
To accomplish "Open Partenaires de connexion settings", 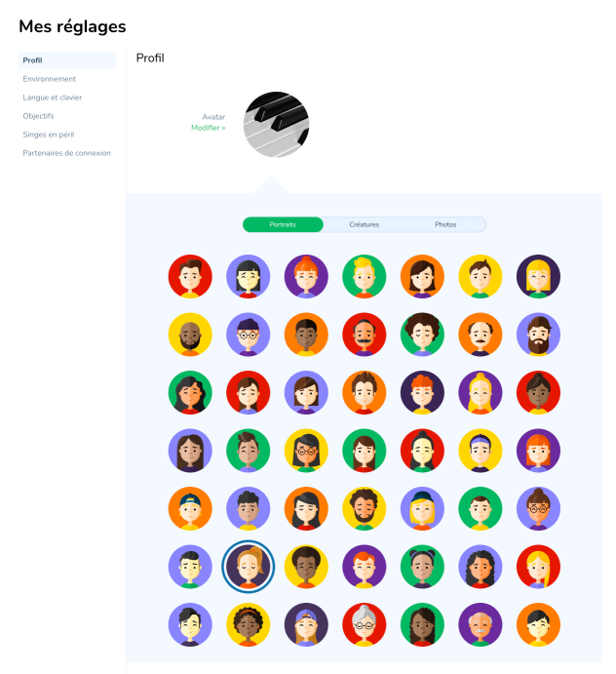I will point(67,153).
